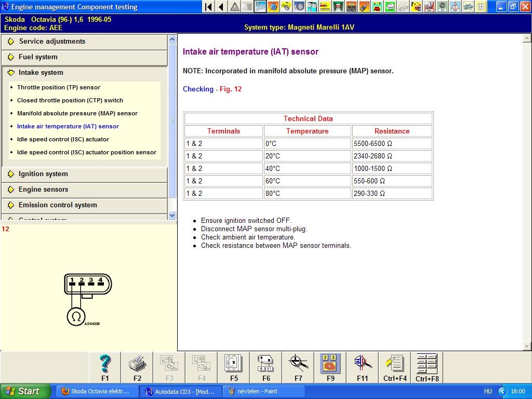The height and width of the screenshot is (399, 532).
Task: Print the page using the F2 printer
Action: pyautogui.click(x=137, y=368)
